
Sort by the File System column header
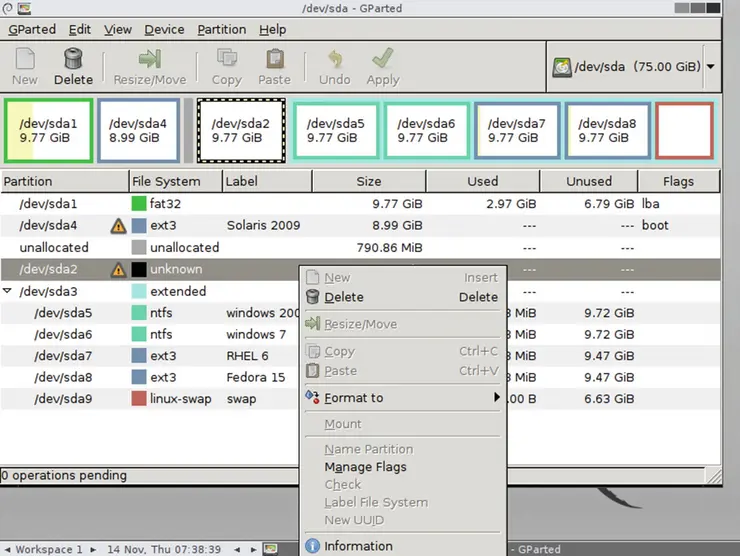point(174,181)
